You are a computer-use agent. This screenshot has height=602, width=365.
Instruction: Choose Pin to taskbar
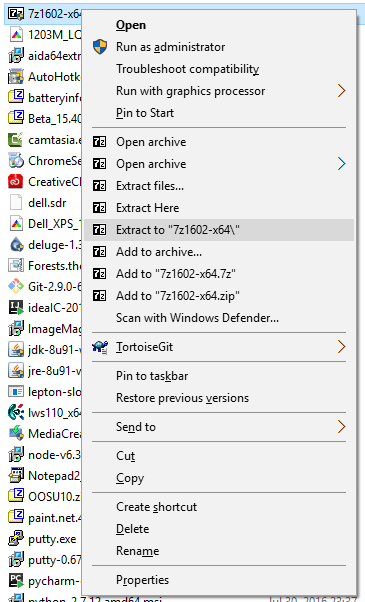[152, 376]
